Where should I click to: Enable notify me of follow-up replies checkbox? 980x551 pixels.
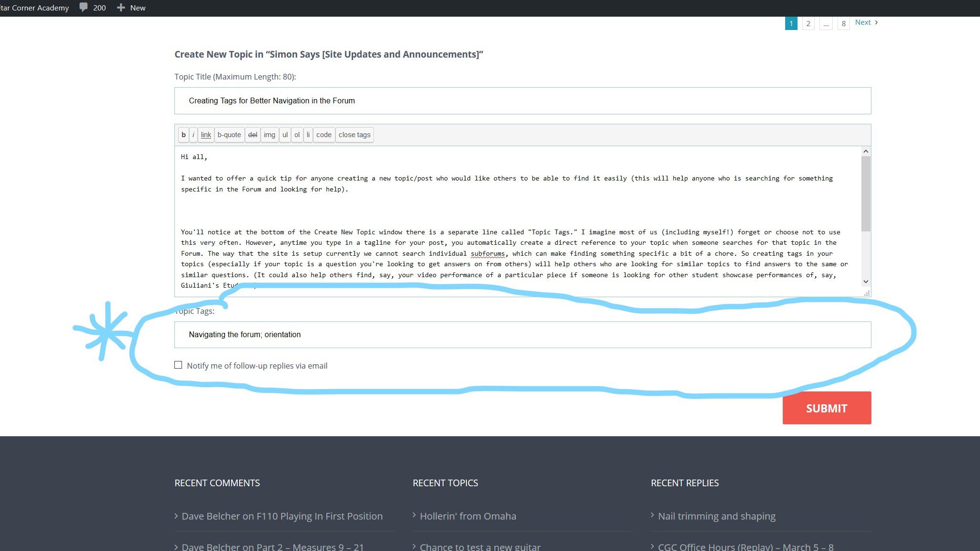[x=178, y=365]
